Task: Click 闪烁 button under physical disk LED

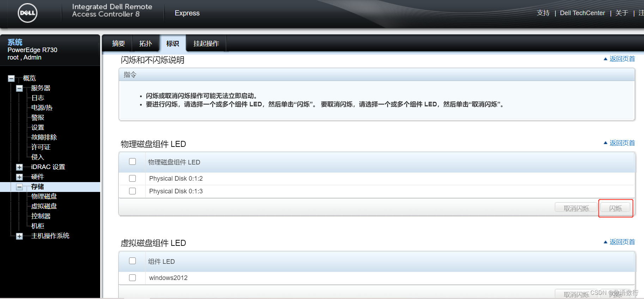Action: [x=615, y=208]
